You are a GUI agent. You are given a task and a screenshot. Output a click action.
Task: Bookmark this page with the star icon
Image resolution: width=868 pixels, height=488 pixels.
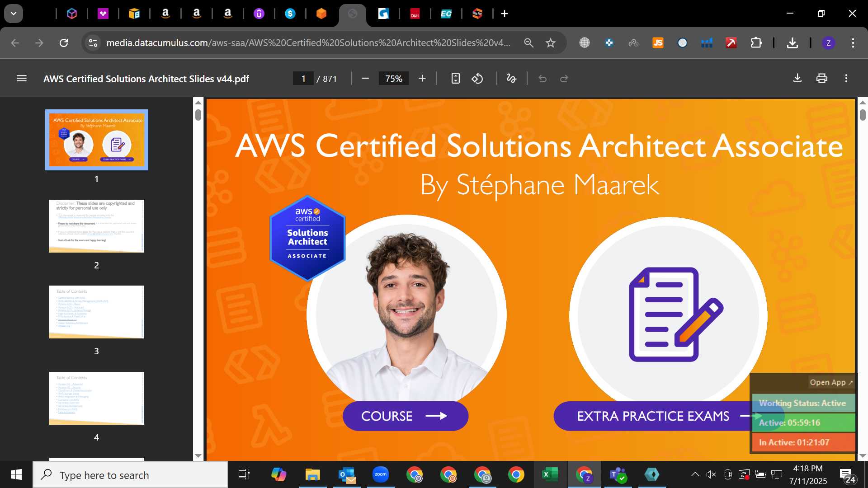pos(550,43)
